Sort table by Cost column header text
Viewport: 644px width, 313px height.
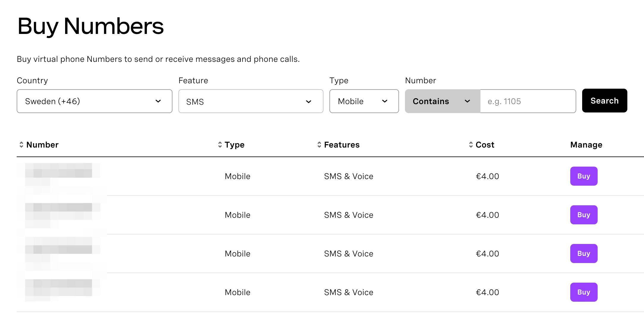[485, 145]
